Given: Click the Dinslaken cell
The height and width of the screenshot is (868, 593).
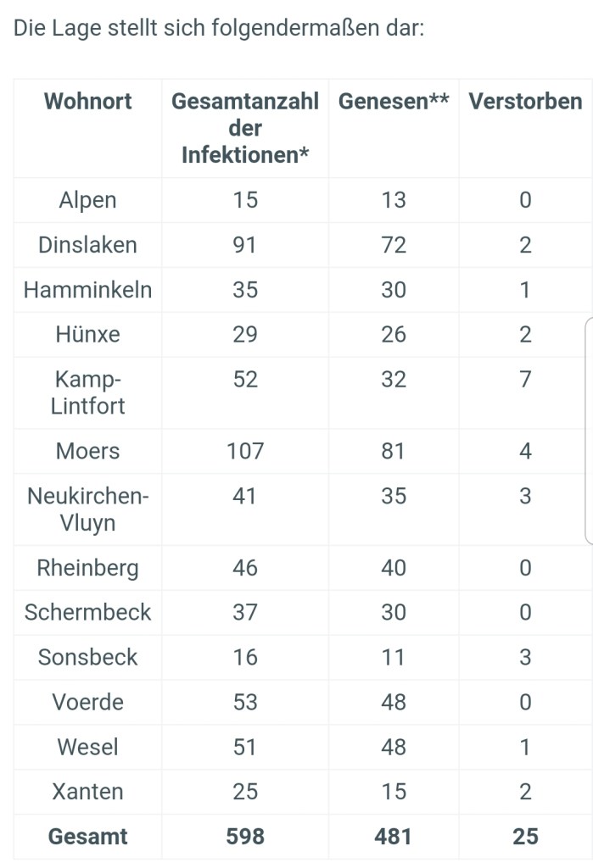Looking at the screenshot, I should [87, 245].
